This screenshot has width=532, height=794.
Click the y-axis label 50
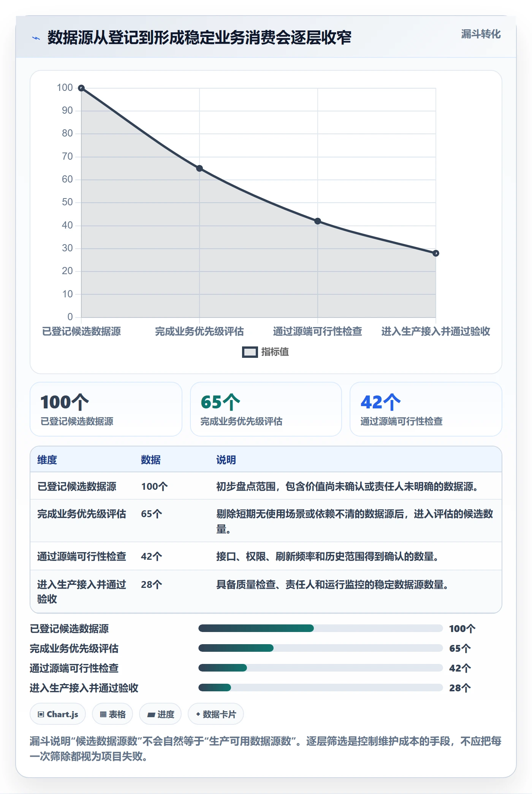(67, 202)
